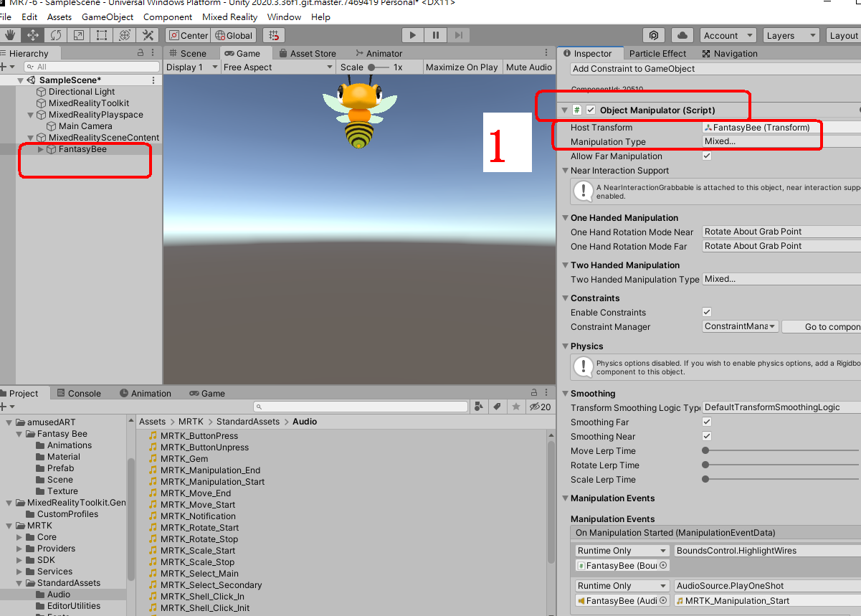Open the Free Aspect dropdown
Viewport: 861px width, 616px height.
pos(278,67)
